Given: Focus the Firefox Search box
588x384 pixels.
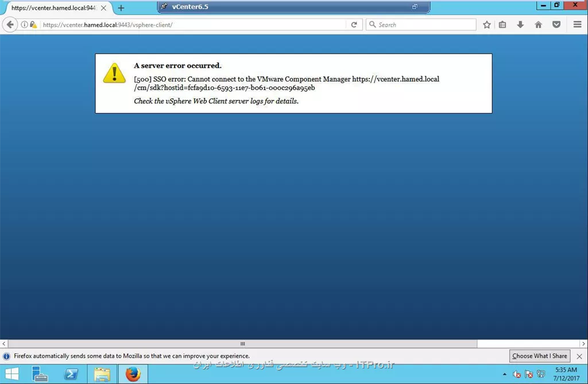Looking at the screenshot, I should pos(421,25).
